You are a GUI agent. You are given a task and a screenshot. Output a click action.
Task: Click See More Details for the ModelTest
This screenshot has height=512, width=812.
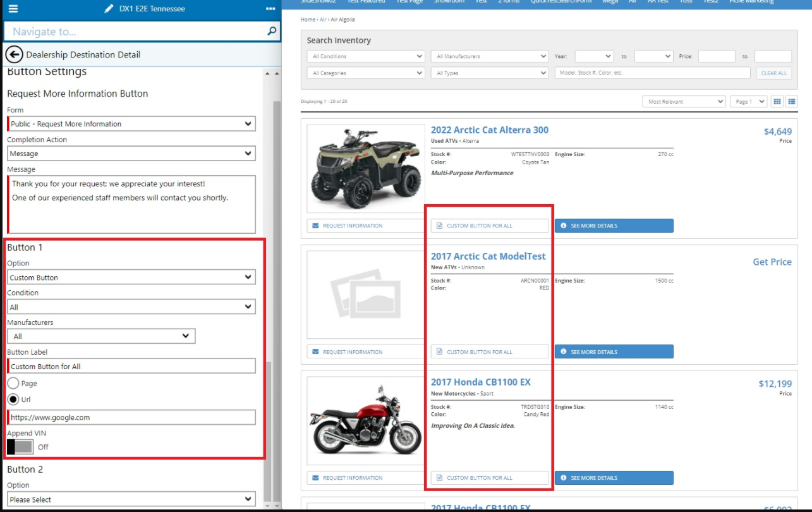[x=614, y=352]
